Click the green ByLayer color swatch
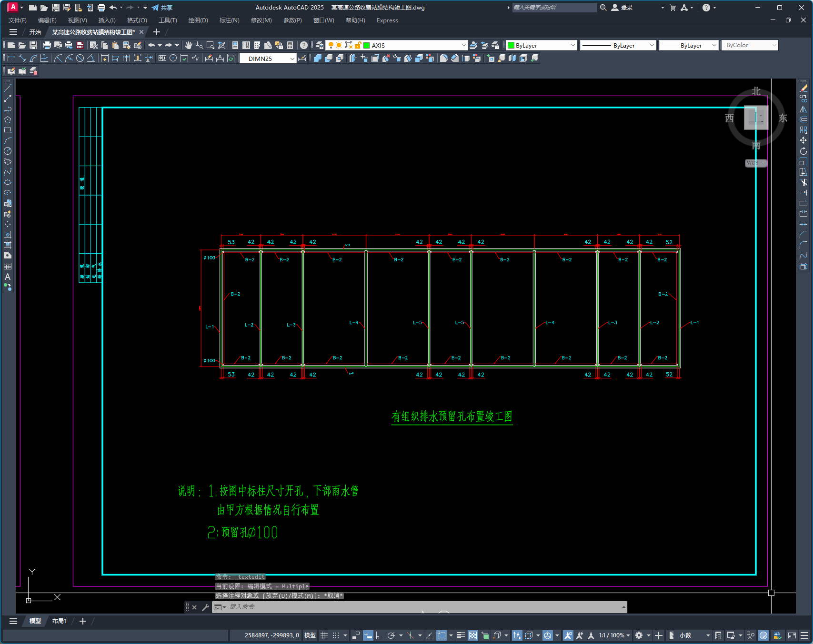The image size is (813, 644). (x=511, y=45)
